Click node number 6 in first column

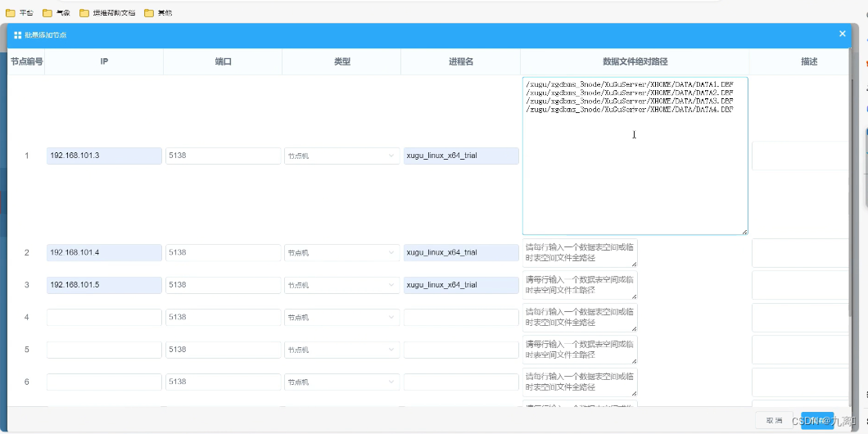point(26,382)
